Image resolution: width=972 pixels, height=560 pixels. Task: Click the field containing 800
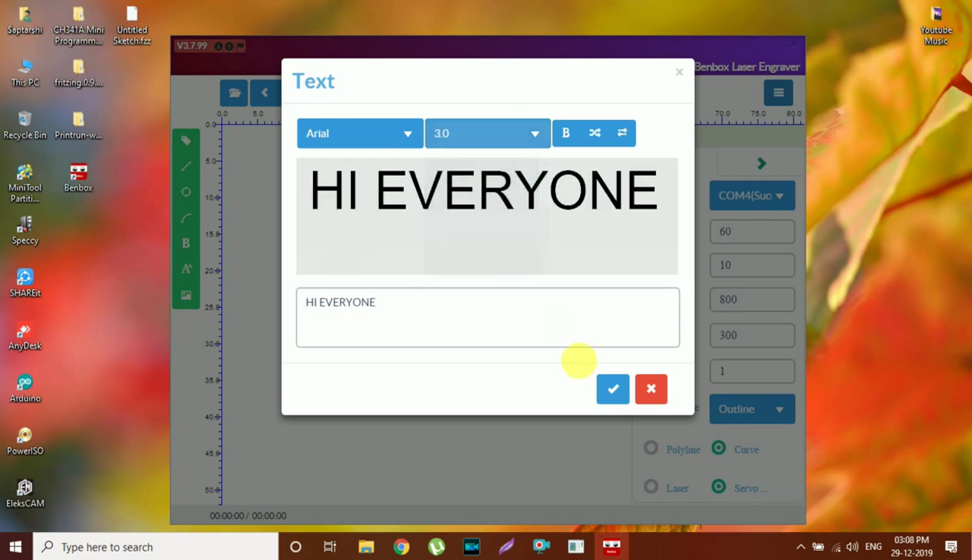point(752,299)
